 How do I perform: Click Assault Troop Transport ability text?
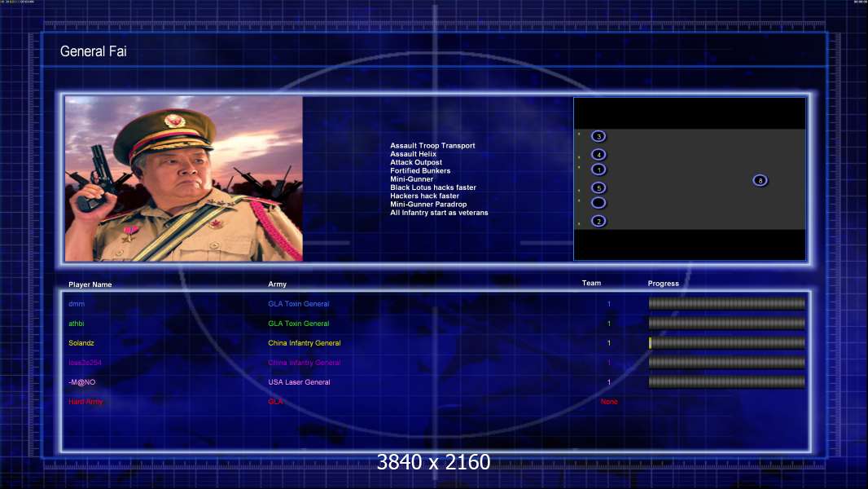click(432, 146)
